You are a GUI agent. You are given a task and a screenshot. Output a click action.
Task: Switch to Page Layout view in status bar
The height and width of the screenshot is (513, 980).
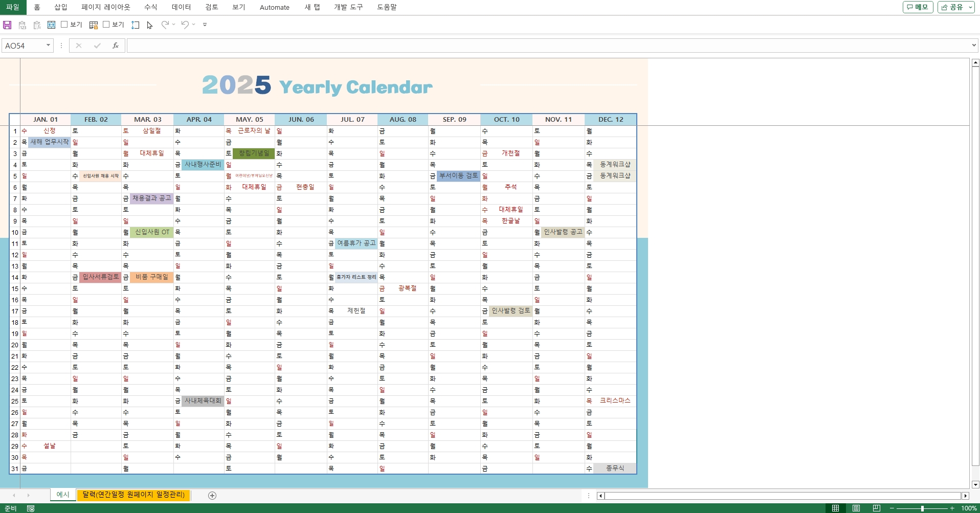[856, 508]
